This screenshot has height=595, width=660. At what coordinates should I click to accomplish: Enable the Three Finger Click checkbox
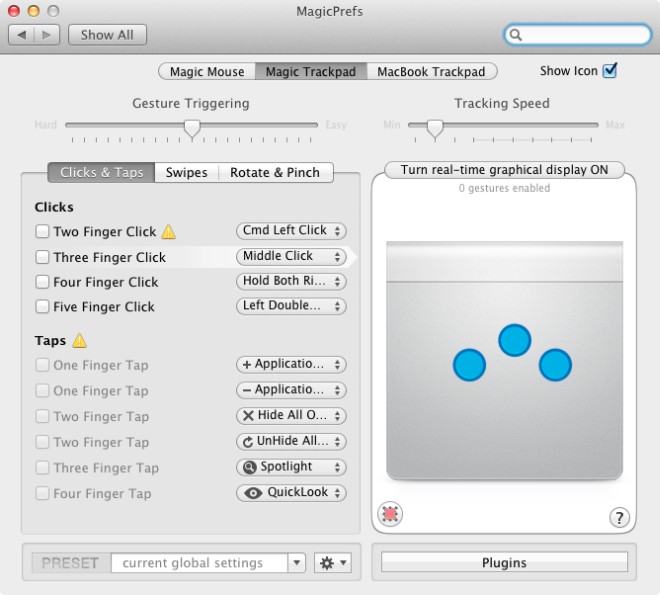tap(42, 257)
